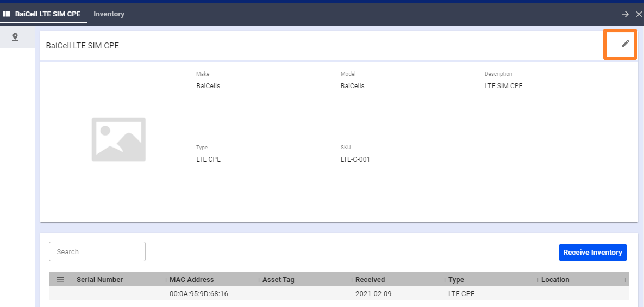Click the SKU value LTE-C-001
Screen dimensions: 644x307
(355, 159)
